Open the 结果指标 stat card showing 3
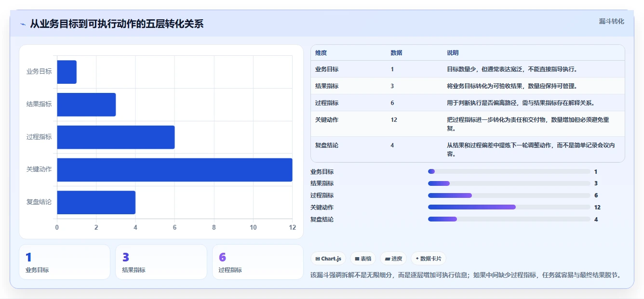This screenshot has width=644, height=299. [161, 262]
